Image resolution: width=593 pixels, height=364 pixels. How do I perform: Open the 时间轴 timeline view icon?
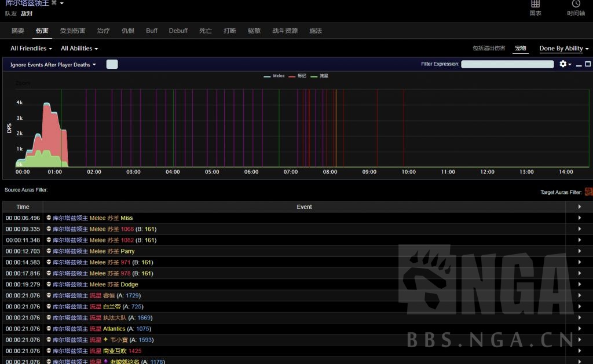tap(576, 5)
